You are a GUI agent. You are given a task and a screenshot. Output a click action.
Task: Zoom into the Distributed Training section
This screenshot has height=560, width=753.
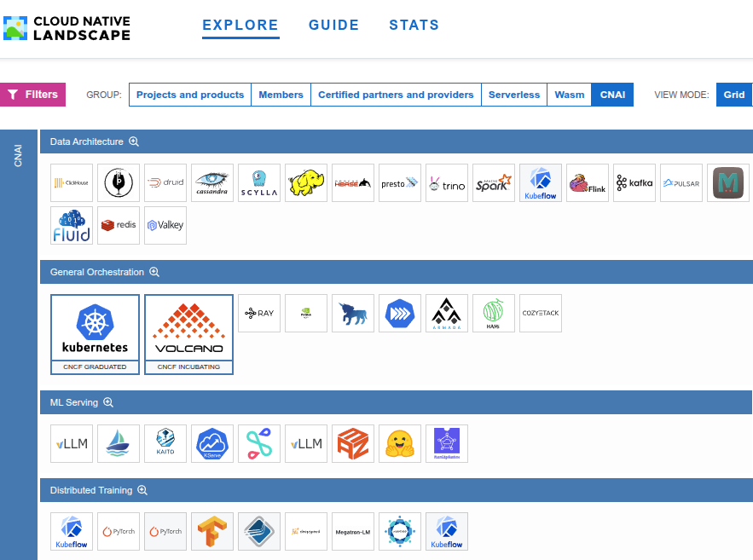pyautogui.click(x=142, y=490)
